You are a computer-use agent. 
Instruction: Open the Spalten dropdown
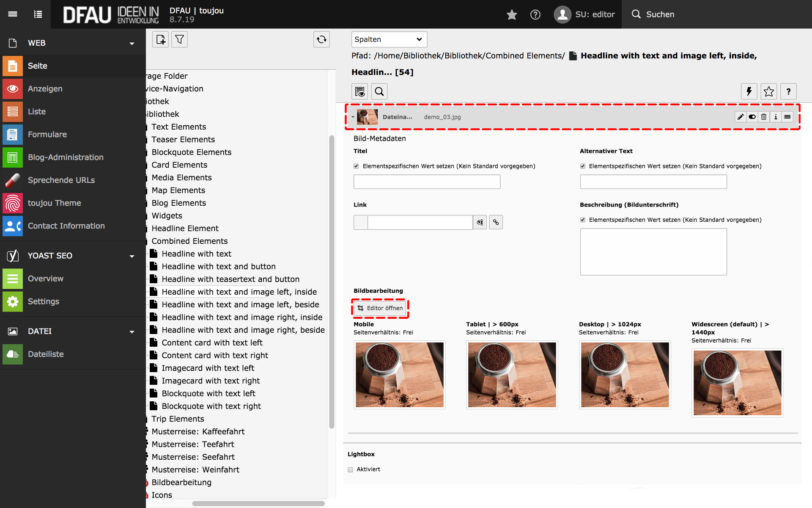389,39
